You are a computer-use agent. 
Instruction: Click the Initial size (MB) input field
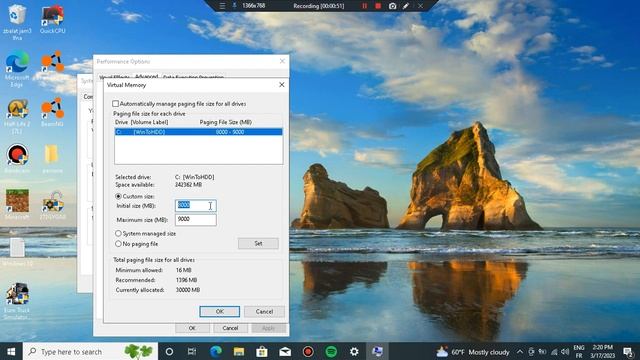pos(196,205)
